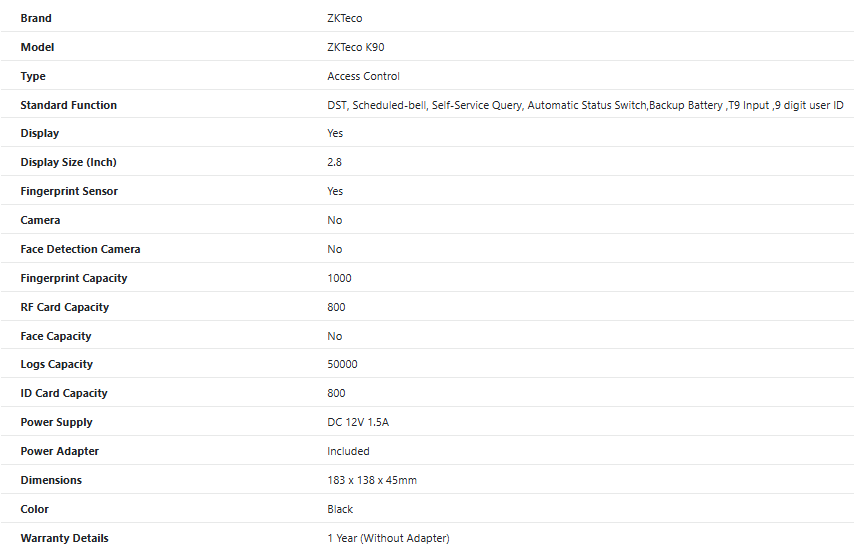Click the Brand row label

tap(36, 18)
